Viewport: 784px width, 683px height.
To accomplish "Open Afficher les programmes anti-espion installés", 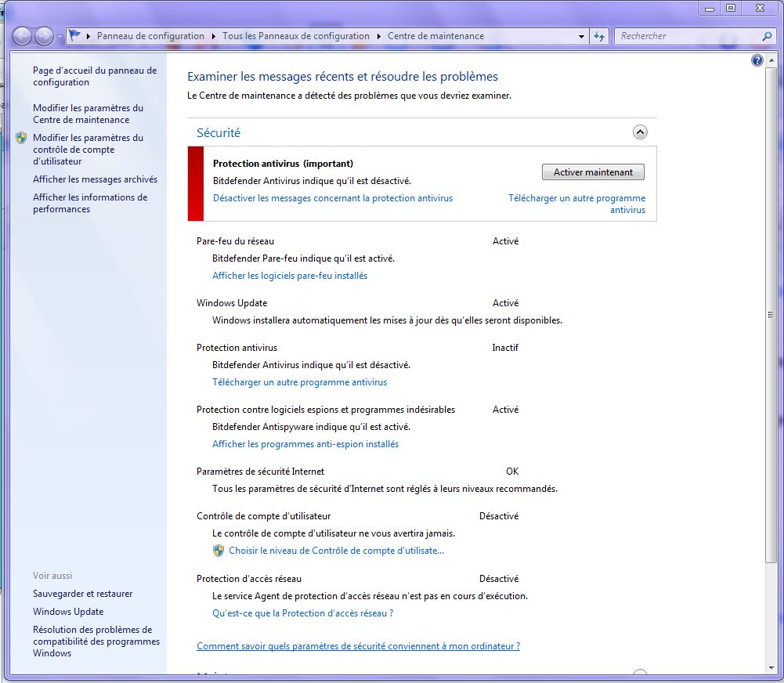I will pyautogui.click(x=305, y=444).
